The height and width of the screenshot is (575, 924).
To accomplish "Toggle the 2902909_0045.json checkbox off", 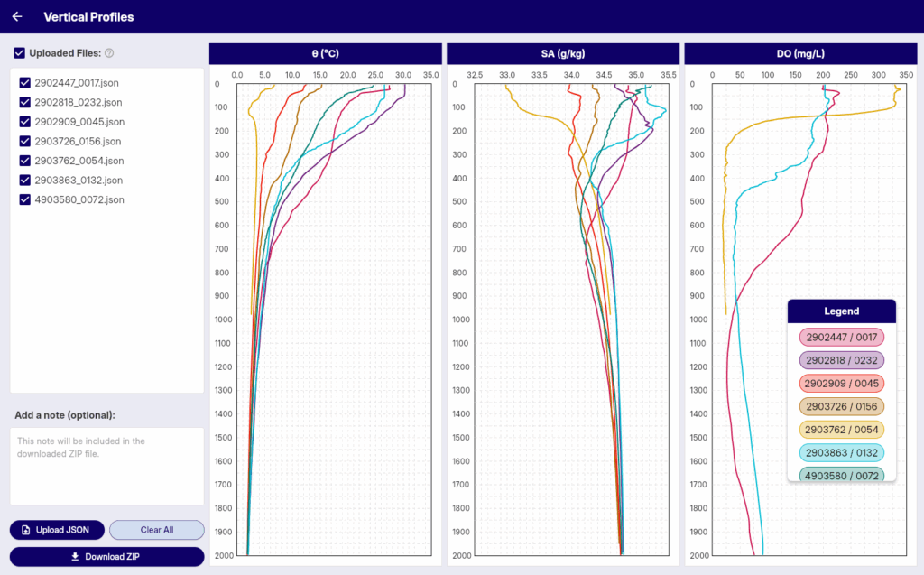I will tap(24, 122).
